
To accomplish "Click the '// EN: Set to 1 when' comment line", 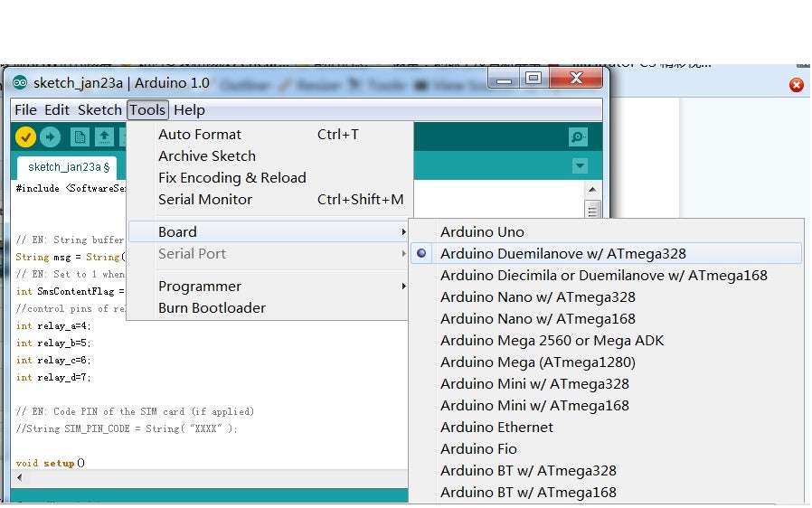I will tap(70, 275).
